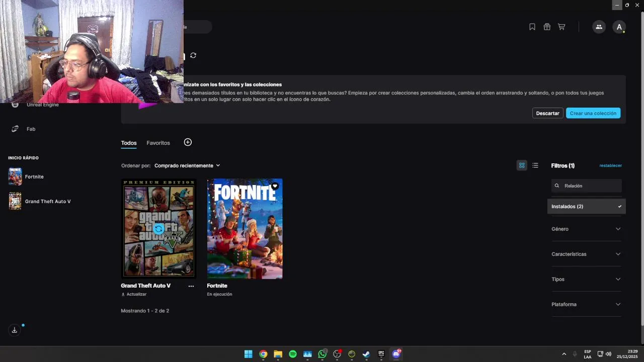Click the Grand Theft Auto V game title
644x362 pixels.
(145, 286)
